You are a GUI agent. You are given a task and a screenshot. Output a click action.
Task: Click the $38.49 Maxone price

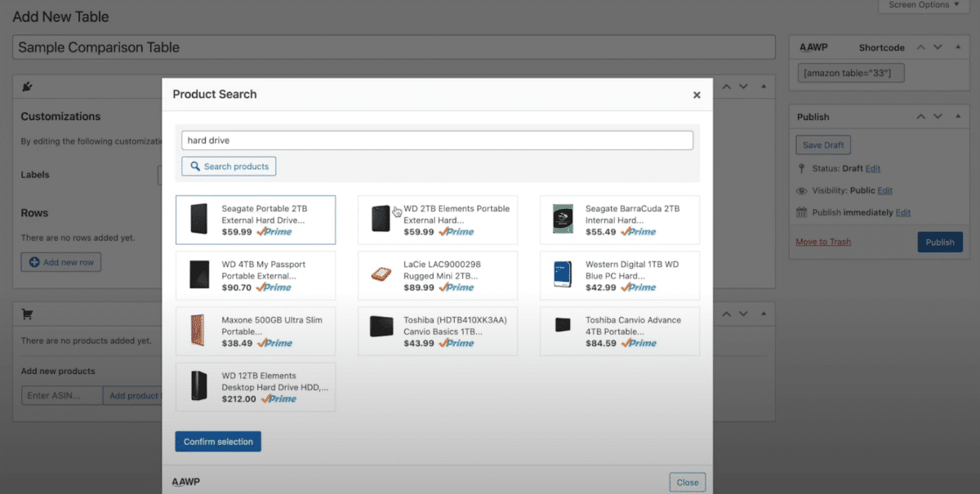tap(237, 343)
